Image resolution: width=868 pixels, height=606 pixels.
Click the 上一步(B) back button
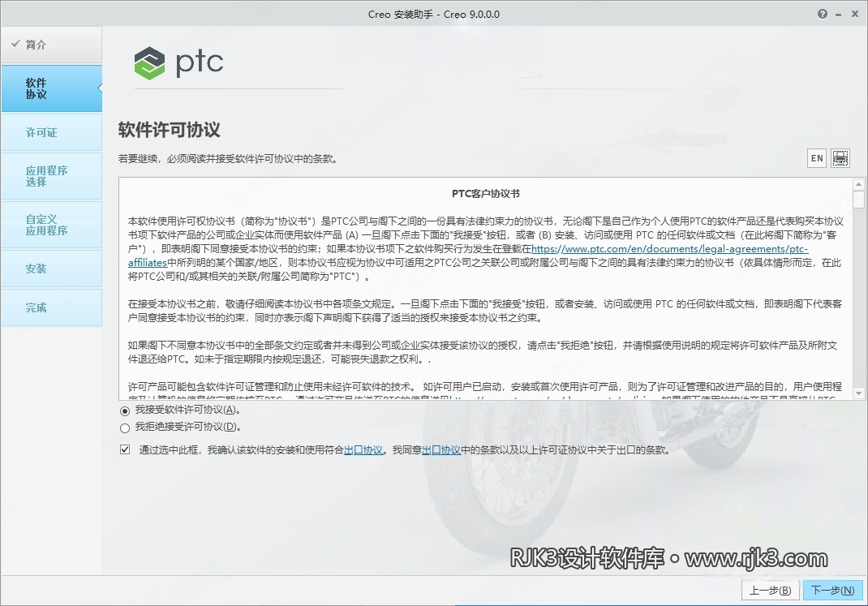tap(770, 591)
